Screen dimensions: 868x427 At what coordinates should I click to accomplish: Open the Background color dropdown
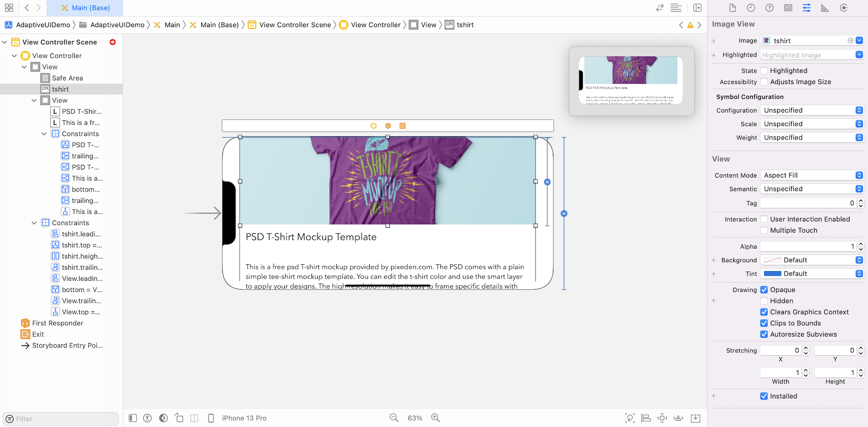859,260
